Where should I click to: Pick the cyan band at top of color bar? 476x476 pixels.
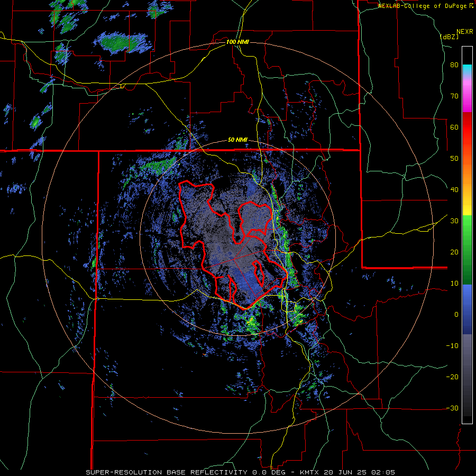[467, 69]
